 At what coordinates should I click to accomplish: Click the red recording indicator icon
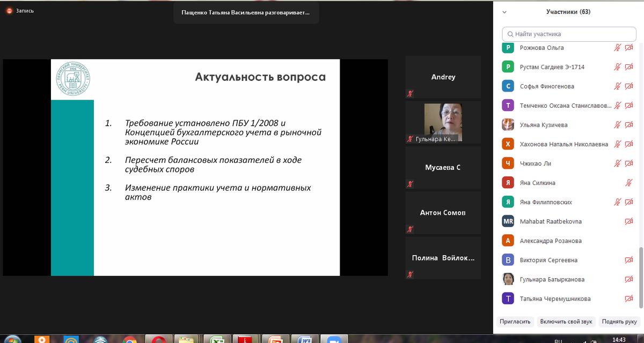pos(9,11)
